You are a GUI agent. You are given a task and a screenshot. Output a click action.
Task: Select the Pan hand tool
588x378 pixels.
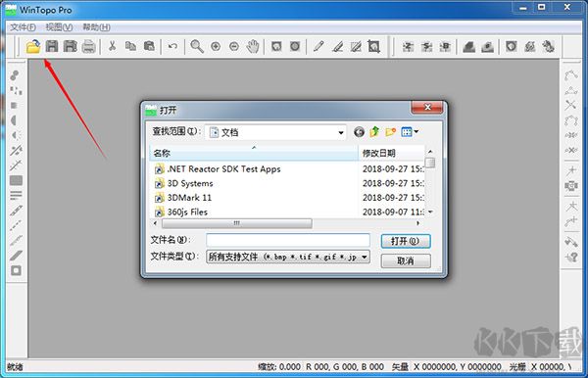[253, 46]
